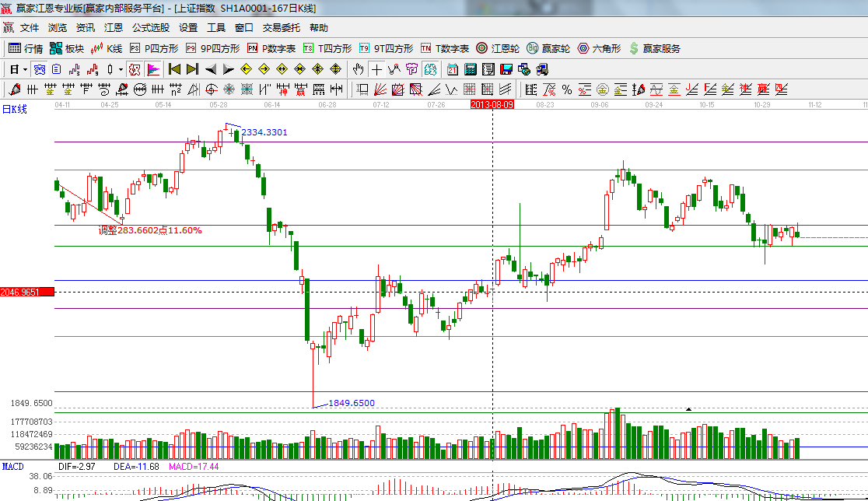Expand the candlestick type dropdown arrow
This screenshot has height=501, width=868.
click(121, 69)
